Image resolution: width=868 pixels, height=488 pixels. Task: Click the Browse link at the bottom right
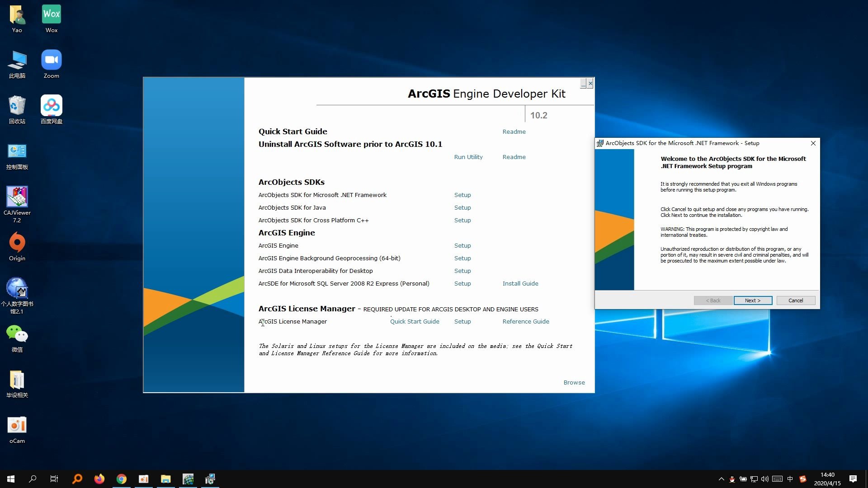pos(574,383)
